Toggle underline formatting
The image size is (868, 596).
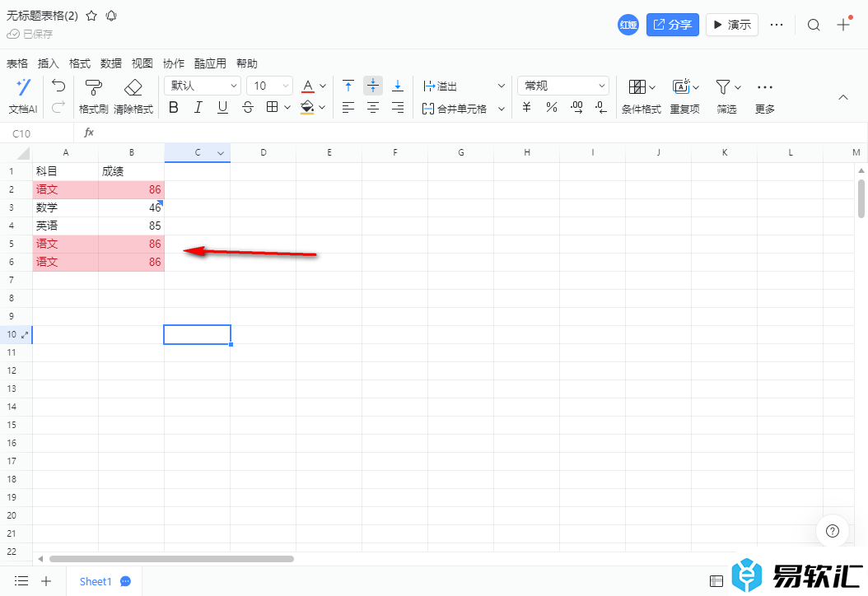pyautogui.click(x=222, y=107)
